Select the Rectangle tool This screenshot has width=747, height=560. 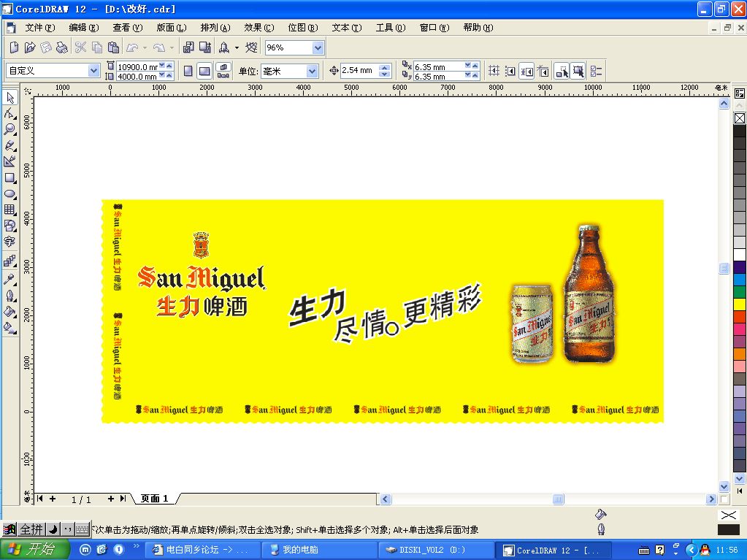[10, 177]
